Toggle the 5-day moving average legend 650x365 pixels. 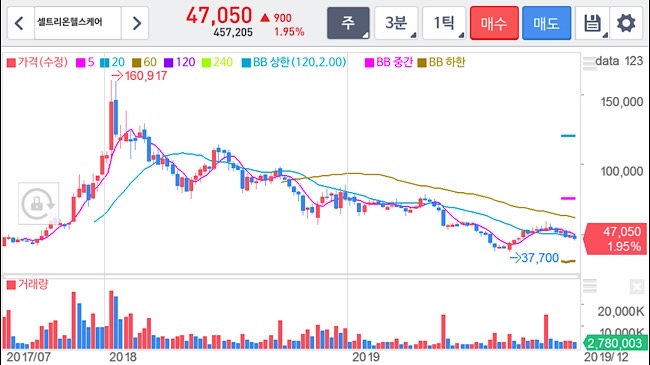click(85, 62)
